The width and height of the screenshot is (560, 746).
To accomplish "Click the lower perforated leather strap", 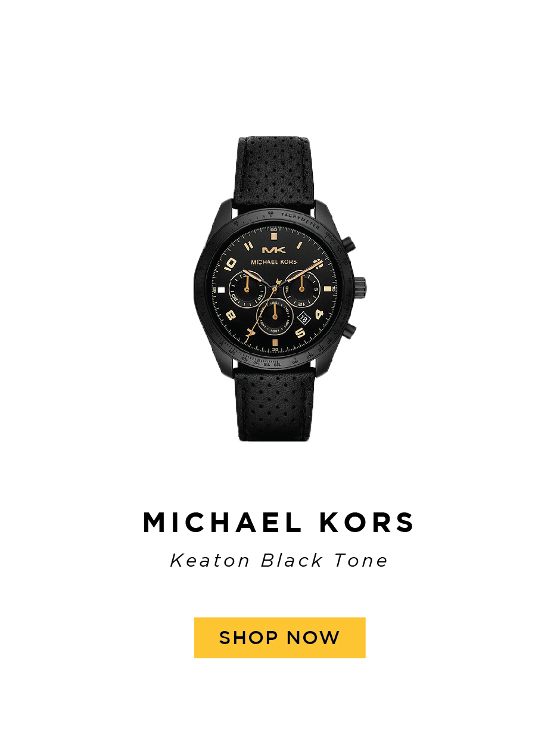I will [x=275, y=406].
